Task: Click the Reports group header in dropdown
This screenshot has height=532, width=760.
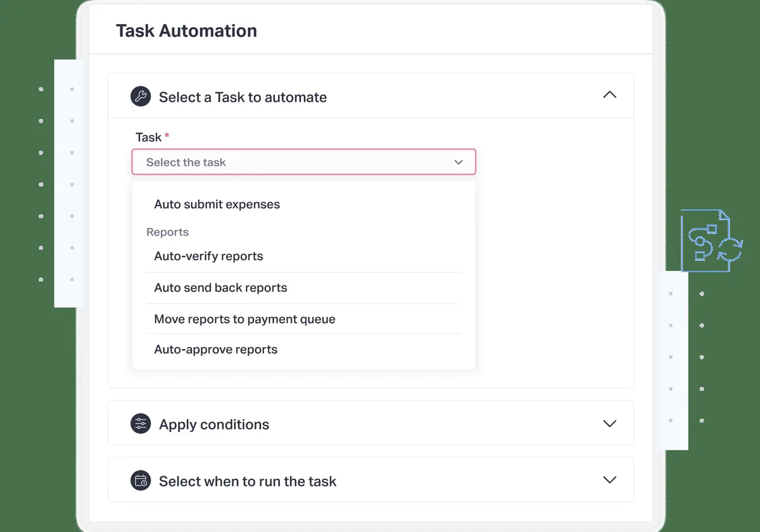Action: 167,232
